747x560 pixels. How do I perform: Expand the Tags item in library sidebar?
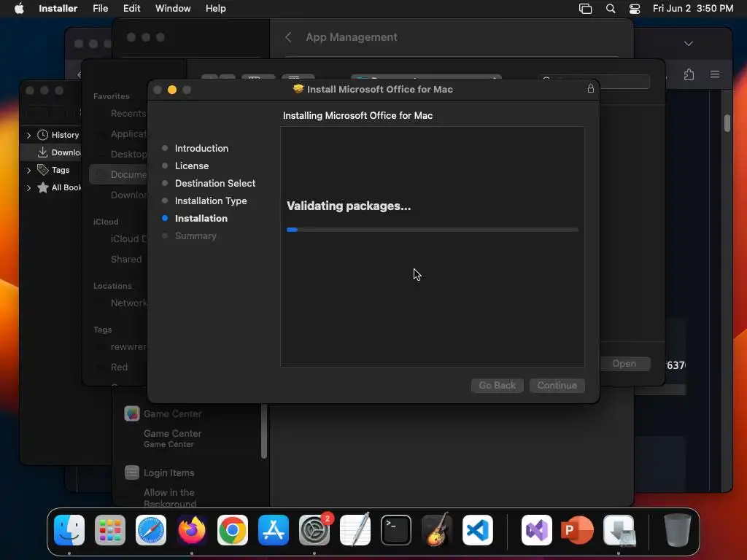tap(28, 170)
